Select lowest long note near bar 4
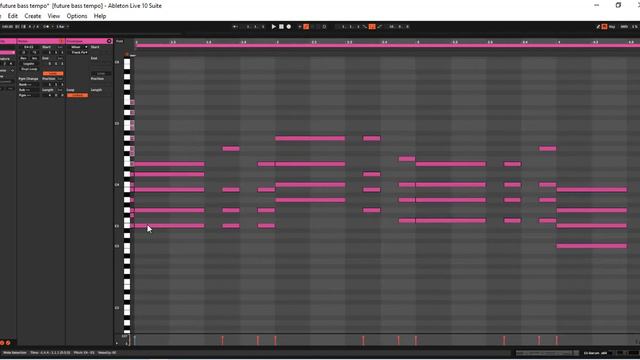Screen dimensions: 640x360 tap(591, 246)
